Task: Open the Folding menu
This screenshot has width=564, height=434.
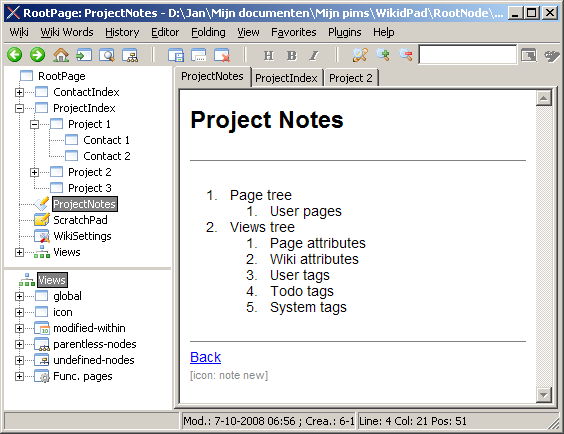Action: click(x=208, y=32)
